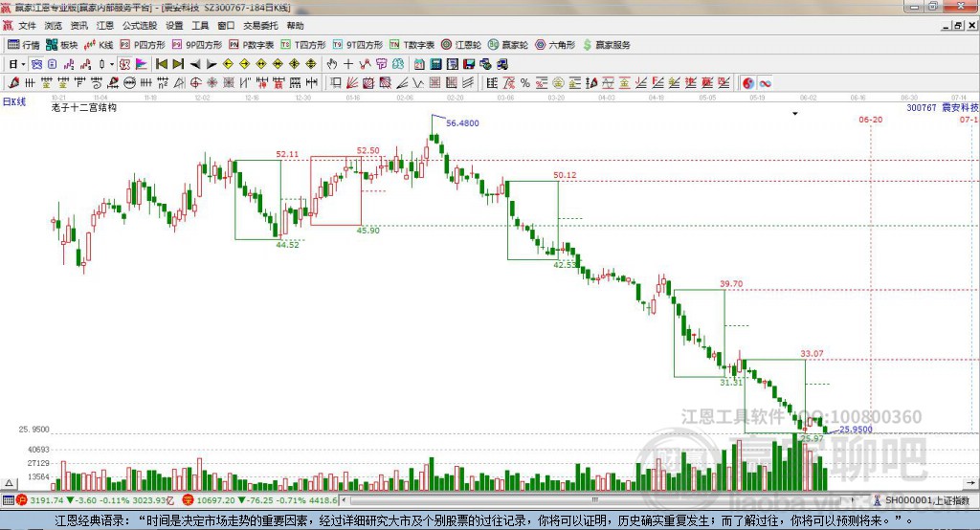The image size is (980, 530).
Task: Click the 老子十二宫结构 indicator label
Action: 84,107
